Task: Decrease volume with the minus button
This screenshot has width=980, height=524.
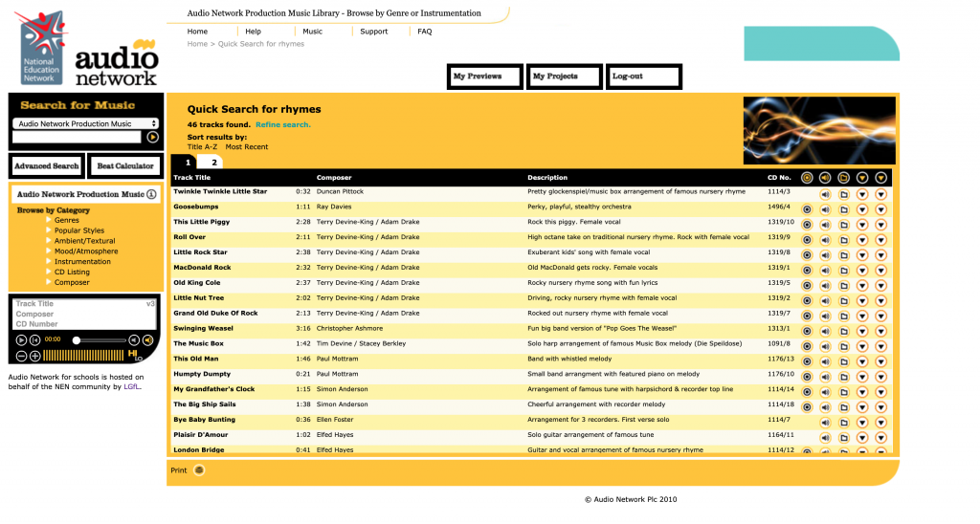Action: click(x=21, y=356)
